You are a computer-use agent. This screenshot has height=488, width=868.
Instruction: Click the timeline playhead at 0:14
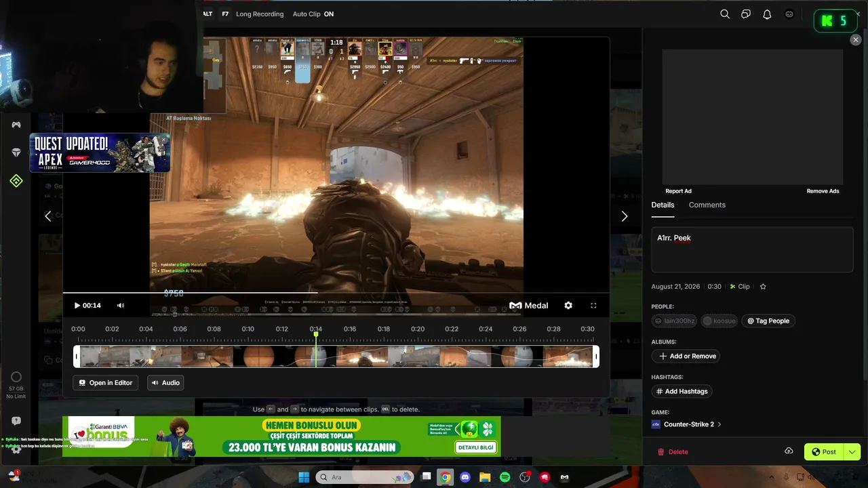[316, 335]
